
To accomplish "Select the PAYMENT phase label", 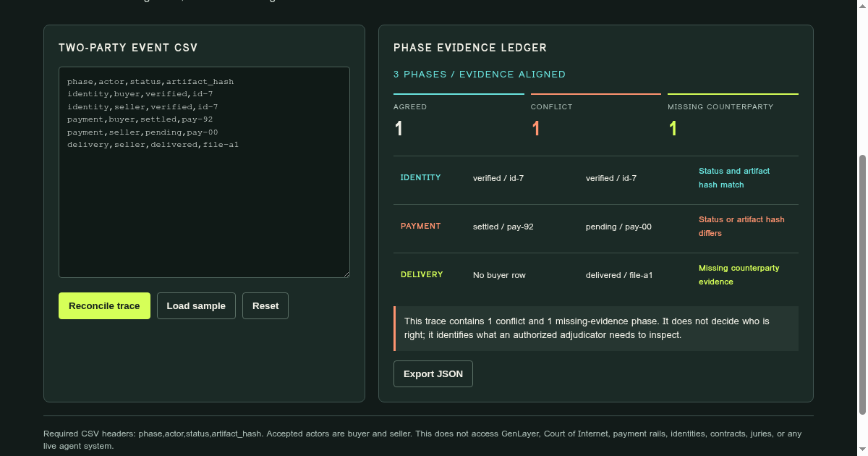I will [420, 226].
